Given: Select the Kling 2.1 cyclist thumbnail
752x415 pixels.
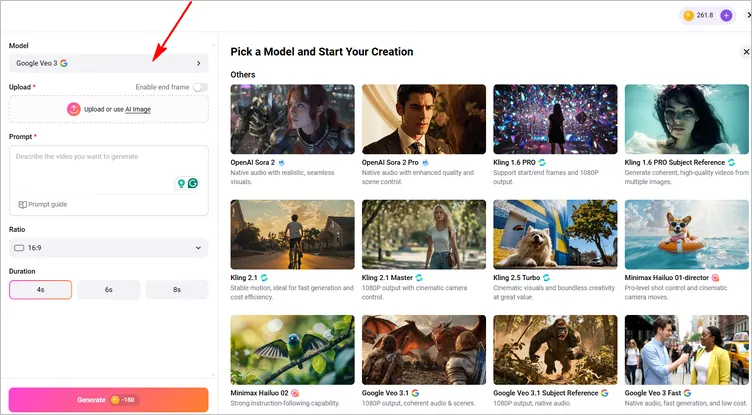Looking at the screenshot, I should coord(293,235).
